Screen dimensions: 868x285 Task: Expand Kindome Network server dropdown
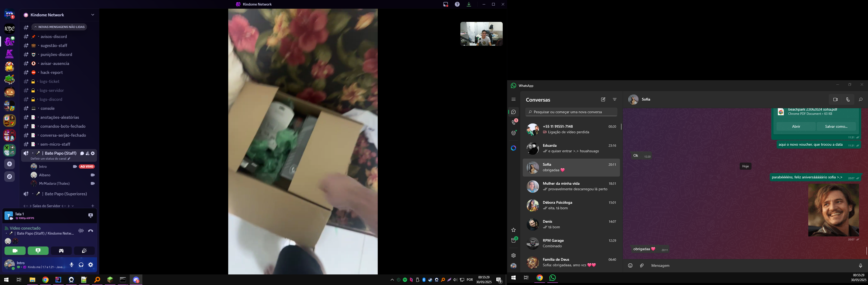(x=93, y=15)
